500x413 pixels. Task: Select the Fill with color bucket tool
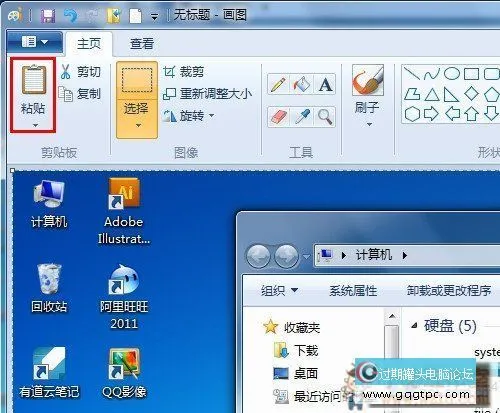pyautogui.click(x=301, y=84)
